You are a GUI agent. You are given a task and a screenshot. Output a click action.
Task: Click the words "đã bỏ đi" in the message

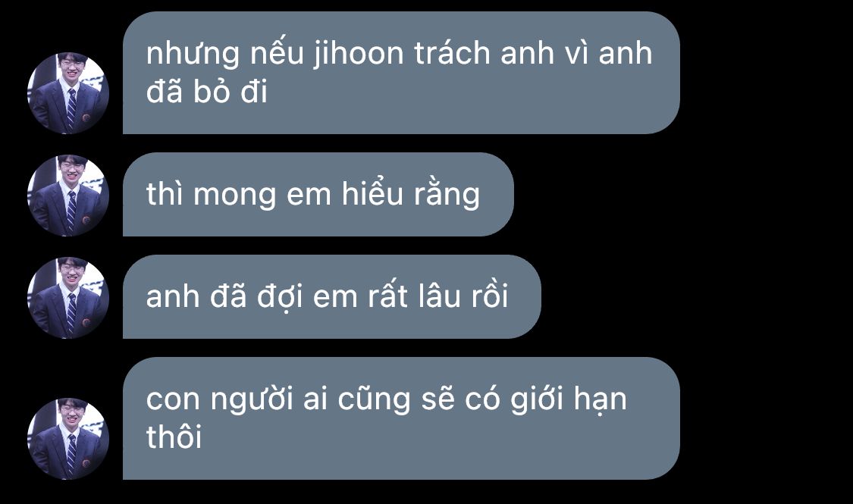(x=207, y=92)
